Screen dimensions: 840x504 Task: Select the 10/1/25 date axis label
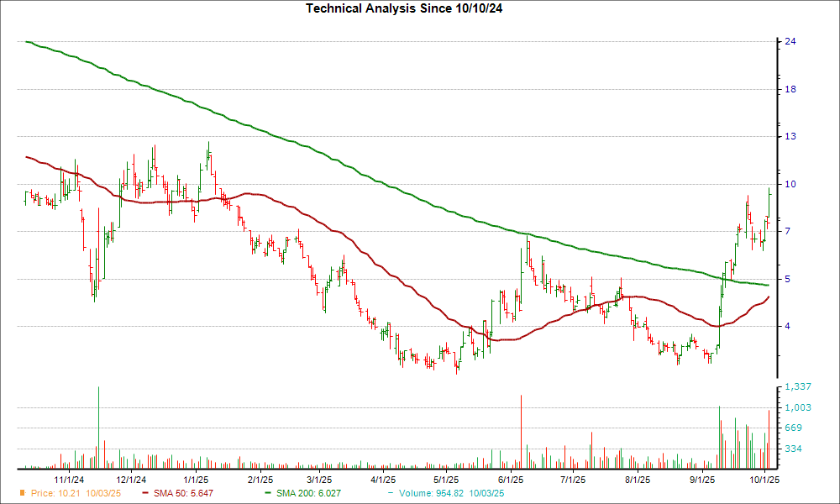click(x=763, y=480)
